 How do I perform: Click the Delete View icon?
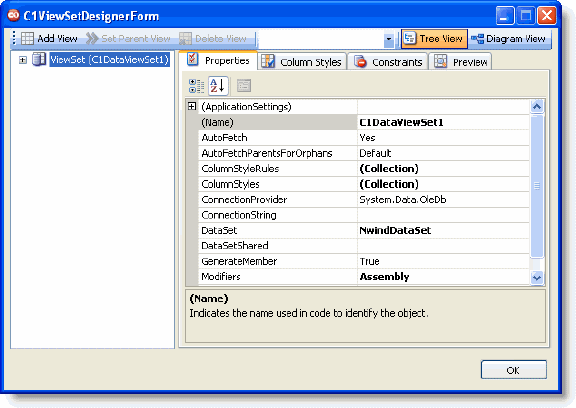185,39
